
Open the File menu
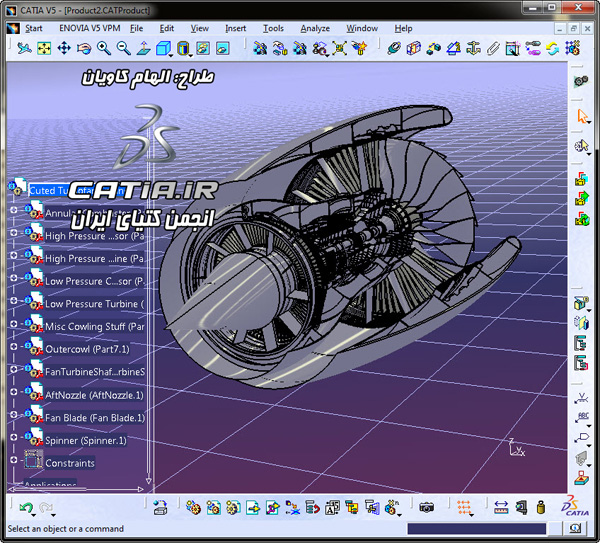(x=136, y=28)
